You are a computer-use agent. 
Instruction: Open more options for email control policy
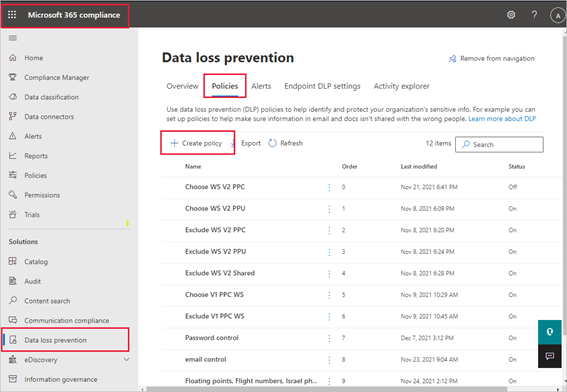click(329, 359)
